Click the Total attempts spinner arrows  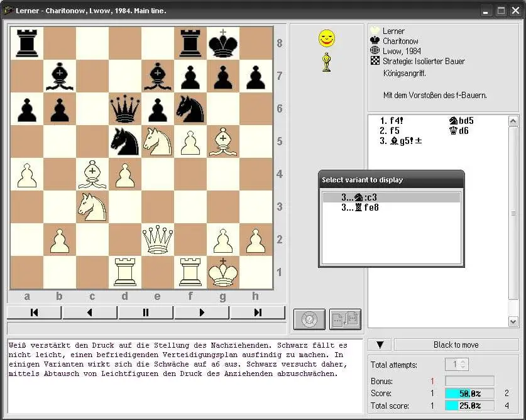(463, 364)
